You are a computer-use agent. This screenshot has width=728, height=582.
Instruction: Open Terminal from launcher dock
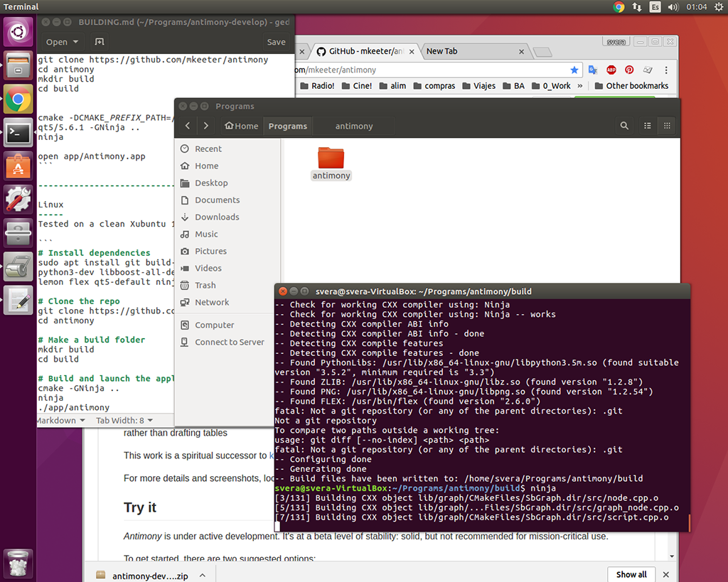(18, 133)
